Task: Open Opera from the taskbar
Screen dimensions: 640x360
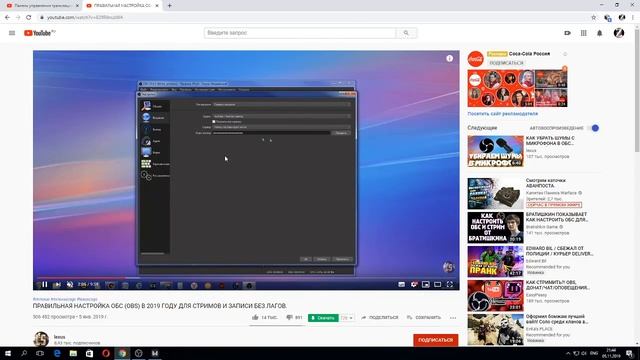Action: [106, 353]
